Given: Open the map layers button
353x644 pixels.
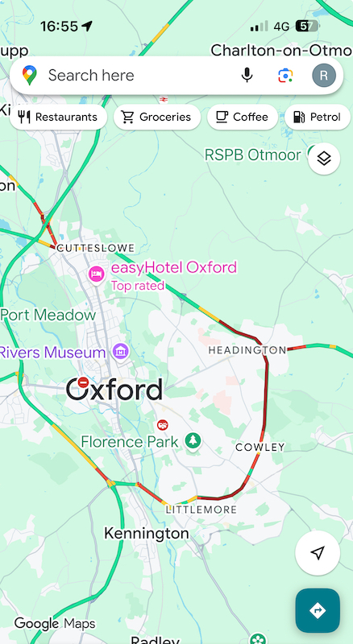Looking at the screenshot, I should [x=324, y=159].
